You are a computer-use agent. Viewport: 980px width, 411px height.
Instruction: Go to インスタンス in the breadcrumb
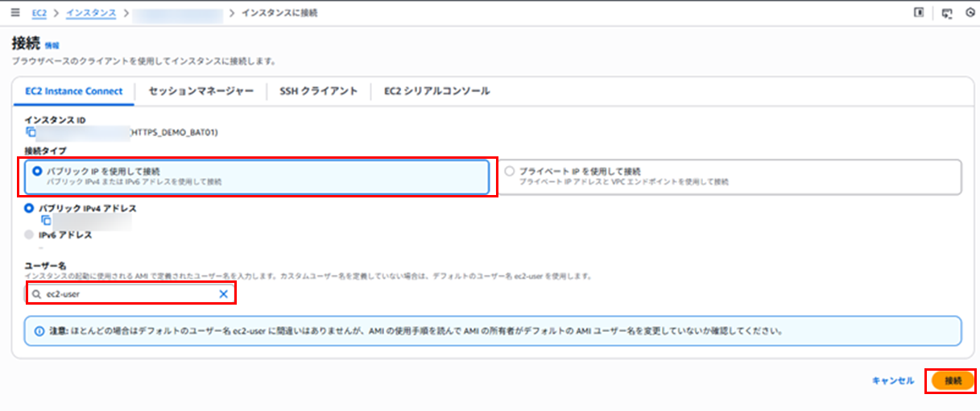pyautogui.click(x=90, y=13)
